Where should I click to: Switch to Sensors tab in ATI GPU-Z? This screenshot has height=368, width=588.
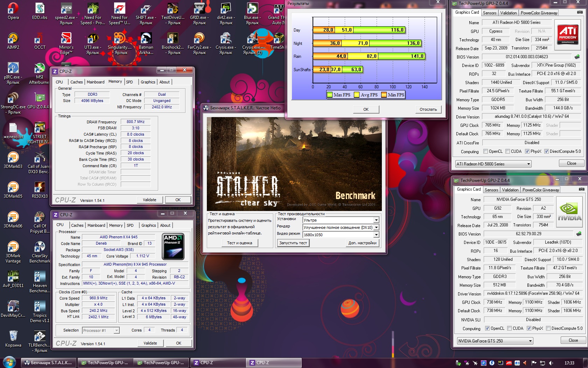click(490, 13)
